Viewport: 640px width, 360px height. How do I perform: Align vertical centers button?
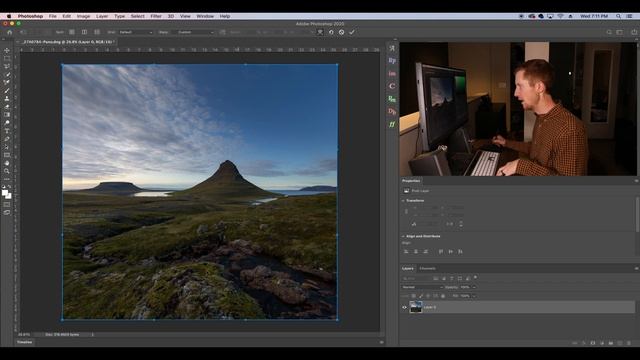point(451,252)
